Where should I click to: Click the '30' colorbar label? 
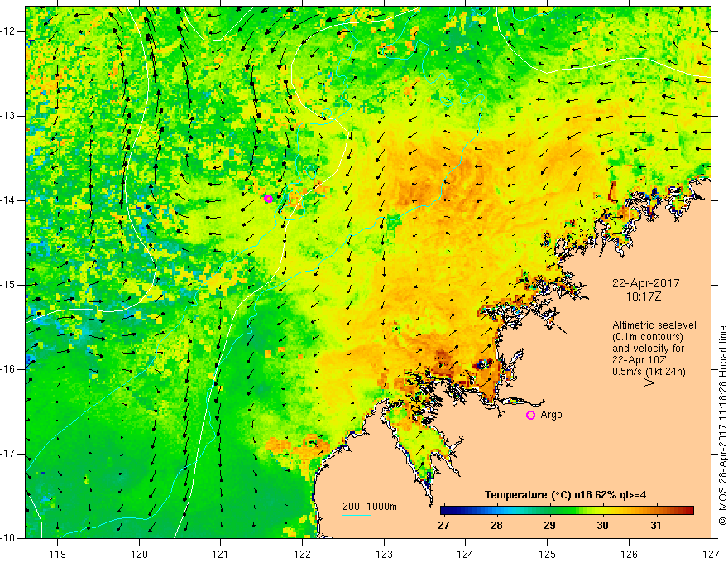click(602, 526)
